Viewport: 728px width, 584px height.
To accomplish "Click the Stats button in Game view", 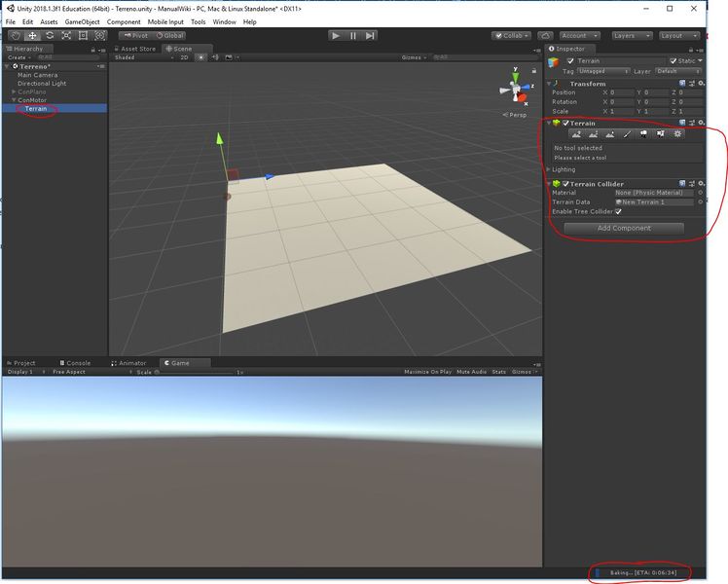I will 499,372.
